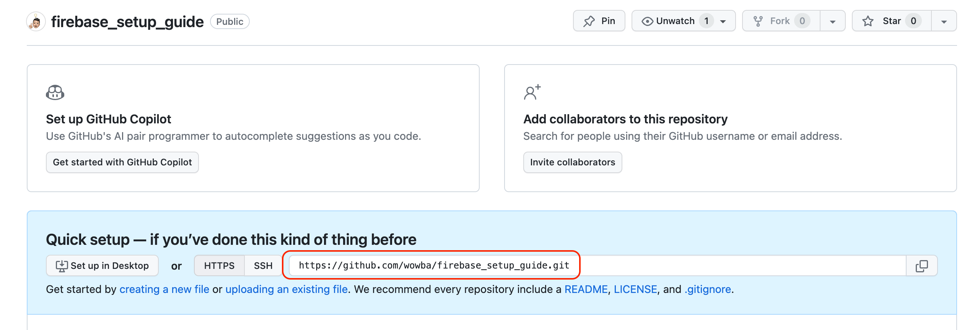Click the Copilot icon in setup card
This screenshot has height=330, width=980.
tap(55, 92)
